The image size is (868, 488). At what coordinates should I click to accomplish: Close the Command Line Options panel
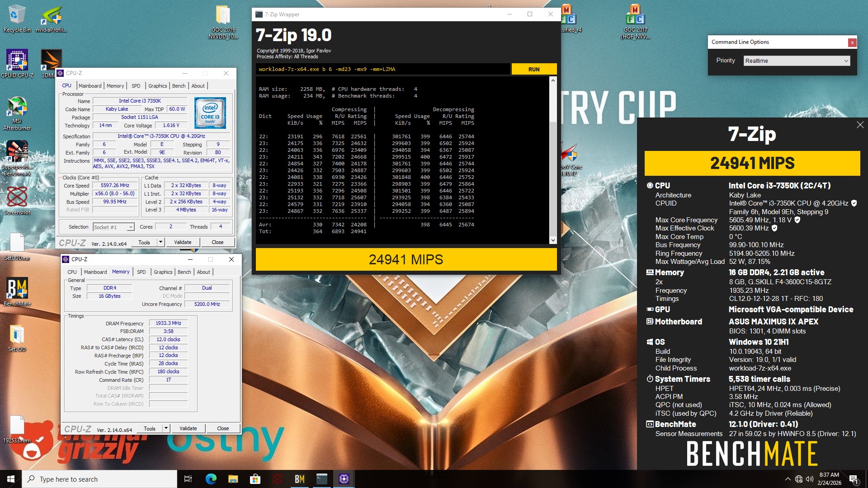[852, 42]
